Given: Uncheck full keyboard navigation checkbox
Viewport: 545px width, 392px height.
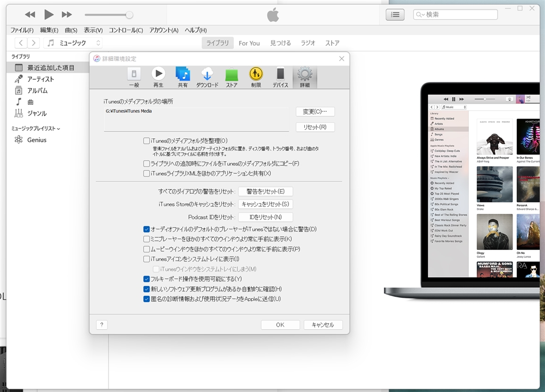Looking at the screenshot, I should (146, 279).
